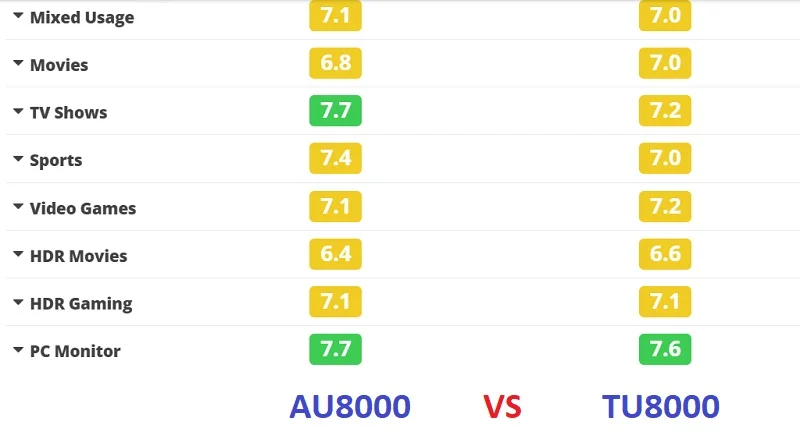Image resolution: width=800 pixels, height=436 pixels.
Task: Click the TU8000 heading text
Action: [661, 406]
